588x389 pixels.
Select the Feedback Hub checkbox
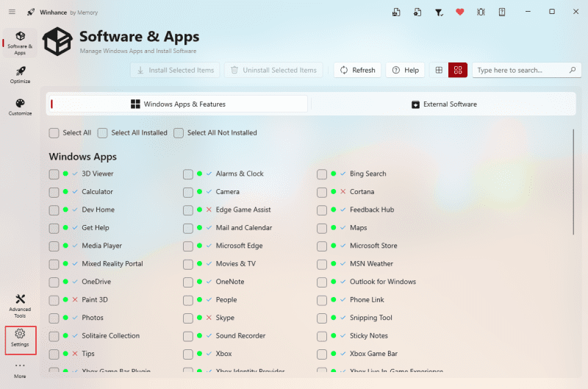pos(322,210)
